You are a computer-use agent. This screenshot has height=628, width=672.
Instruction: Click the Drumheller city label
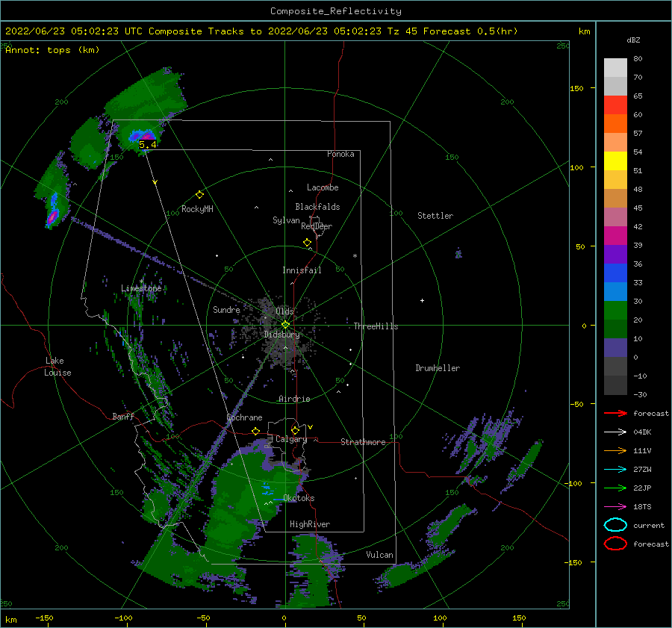coord(438,368)
